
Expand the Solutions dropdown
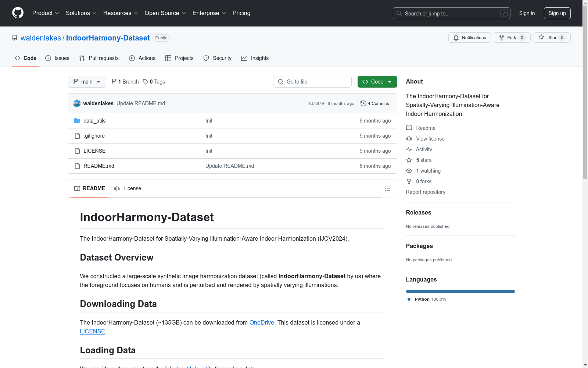click(81, 13)
